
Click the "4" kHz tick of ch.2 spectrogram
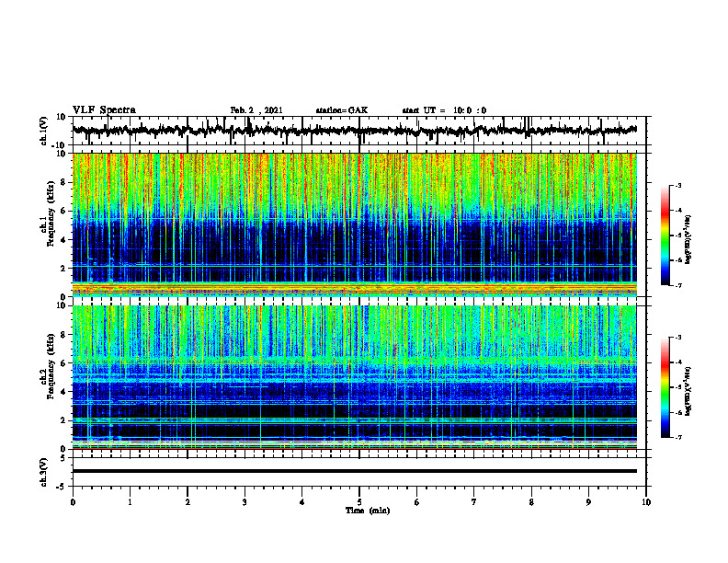point(64,392)
